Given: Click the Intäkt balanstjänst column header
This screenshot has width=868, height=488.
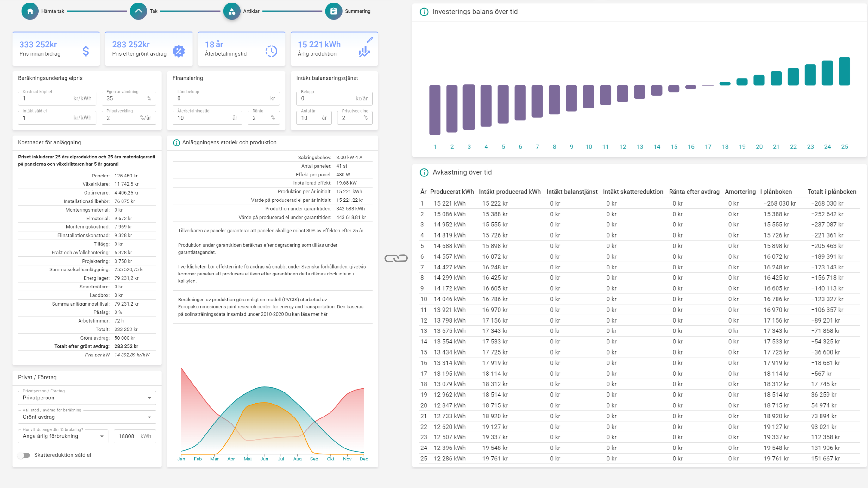Looking at the screenshot, I should (572, 191).
